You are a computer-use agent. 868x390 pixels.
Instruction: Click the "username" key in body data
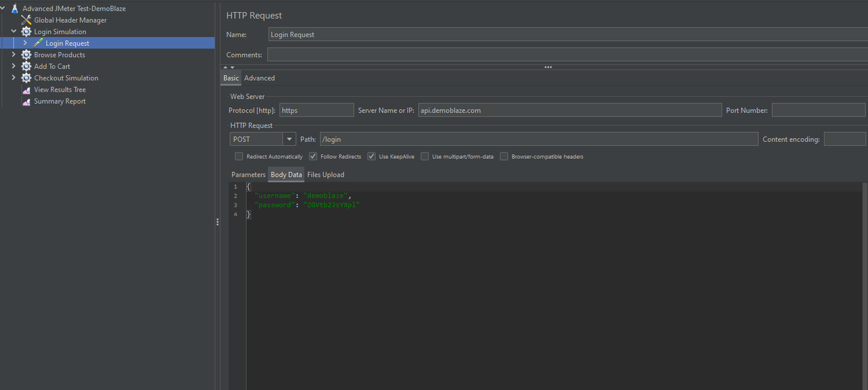[x=275, y=196]
